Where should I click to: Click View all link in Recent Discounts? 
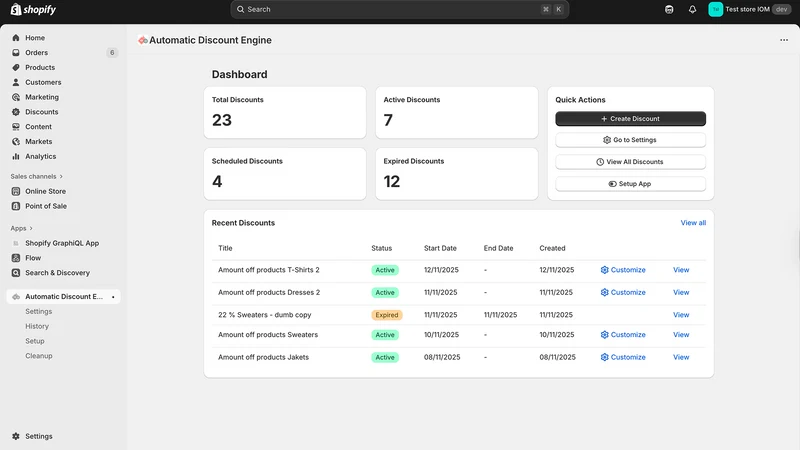[693, 222]
